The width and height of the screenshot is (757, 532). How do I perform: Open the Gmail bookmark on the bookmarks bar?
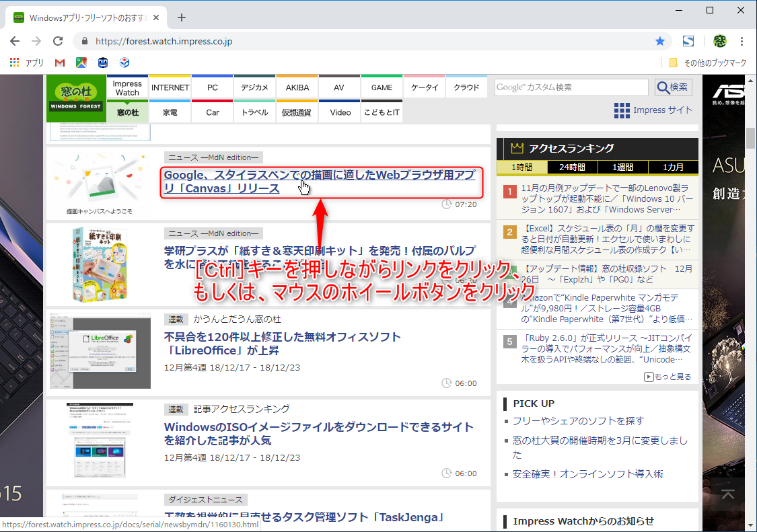[59, 62]
